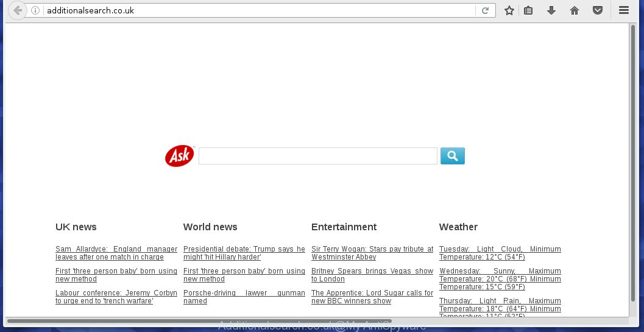Open site information icon in address bar
This screenshot has width=644, height=332.
(35, 10)
